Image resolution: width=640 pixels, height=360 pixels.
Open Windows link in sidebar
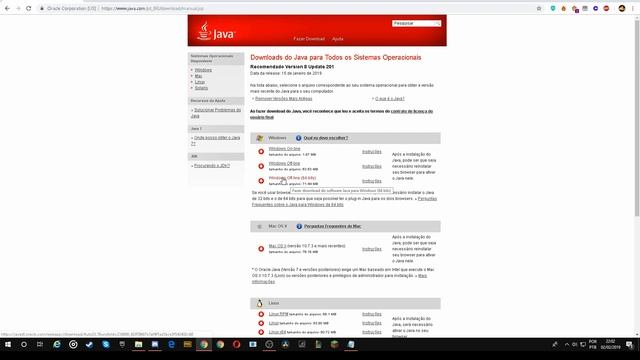[x=203, y=70]
